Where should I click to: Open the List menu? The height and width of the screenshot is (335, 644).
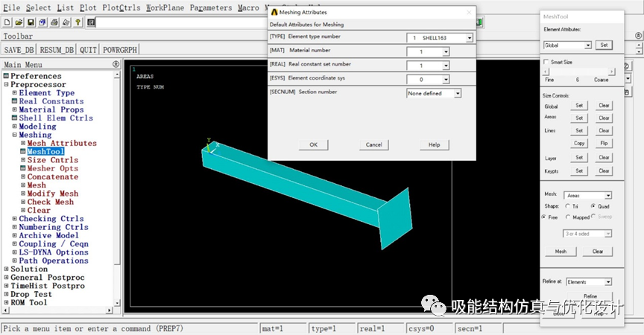click(66, 7)
